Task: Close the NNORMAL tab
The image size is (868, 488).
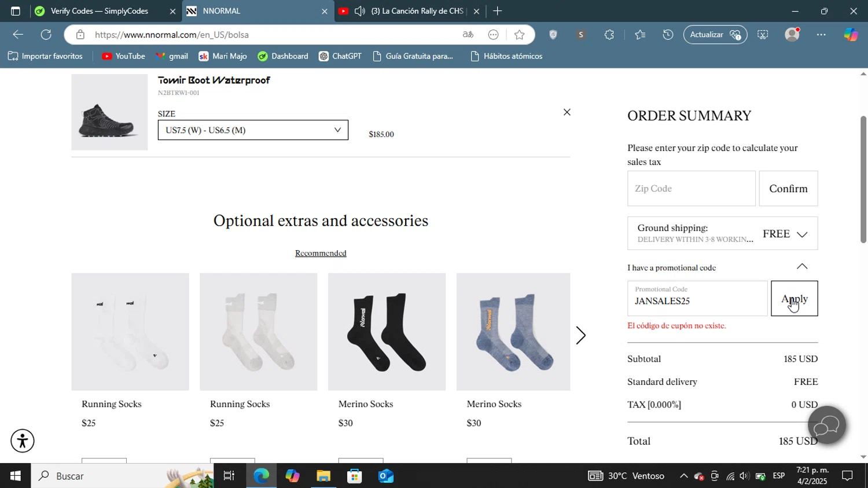Action: [x=324, y=11]
